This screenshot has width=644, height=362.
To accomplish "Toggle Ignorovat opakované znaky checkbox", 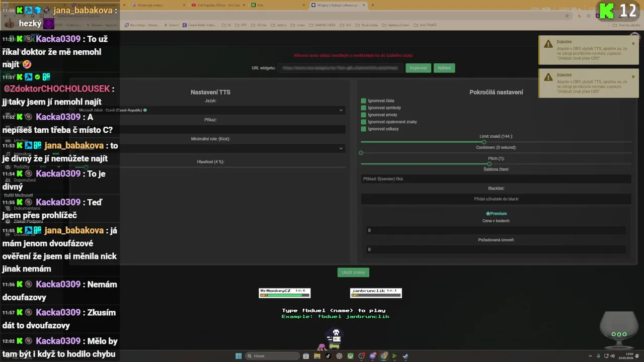I will click(363, 122).
